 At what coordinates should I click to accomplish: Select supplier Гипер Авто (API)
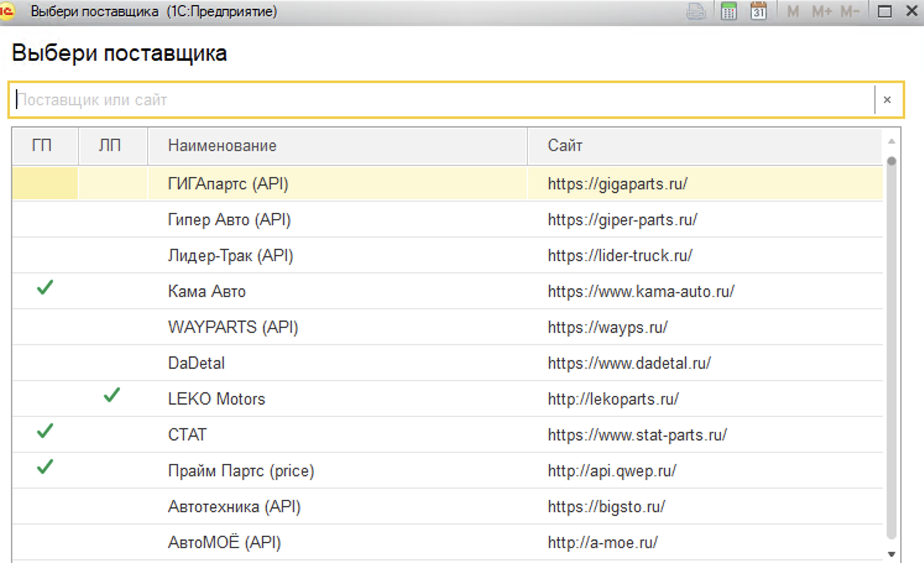click(229, 220)
